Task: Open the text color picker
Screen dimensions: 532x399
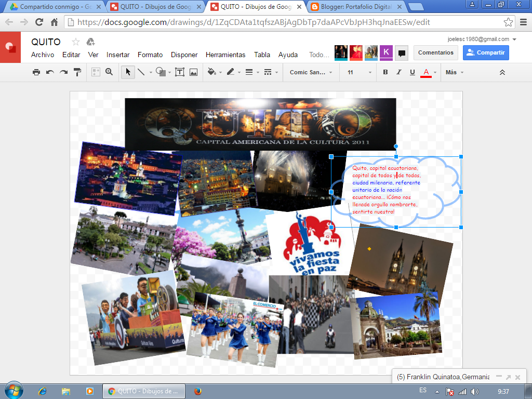Action: pos(427,72)
